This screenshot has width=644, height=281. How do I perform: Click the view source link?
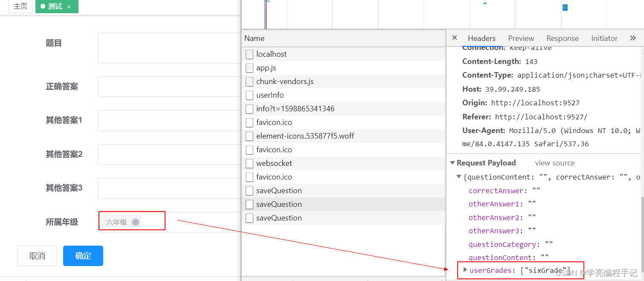(x=555, y=163)
